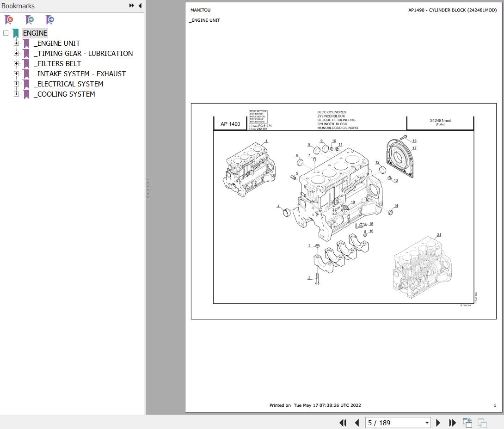
Task: Collapse the ENGINE root bookmark
Action: (x=6, y=33)
